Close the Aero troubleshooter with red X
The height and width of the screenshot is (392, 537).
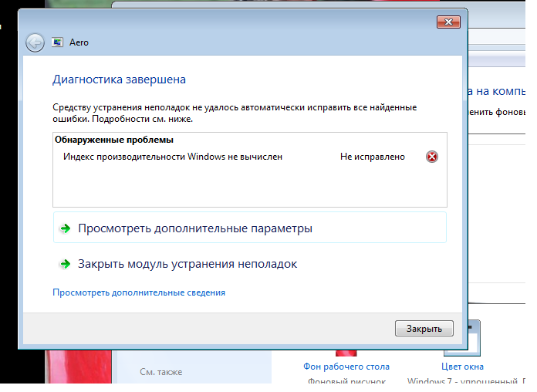point(448,22)
